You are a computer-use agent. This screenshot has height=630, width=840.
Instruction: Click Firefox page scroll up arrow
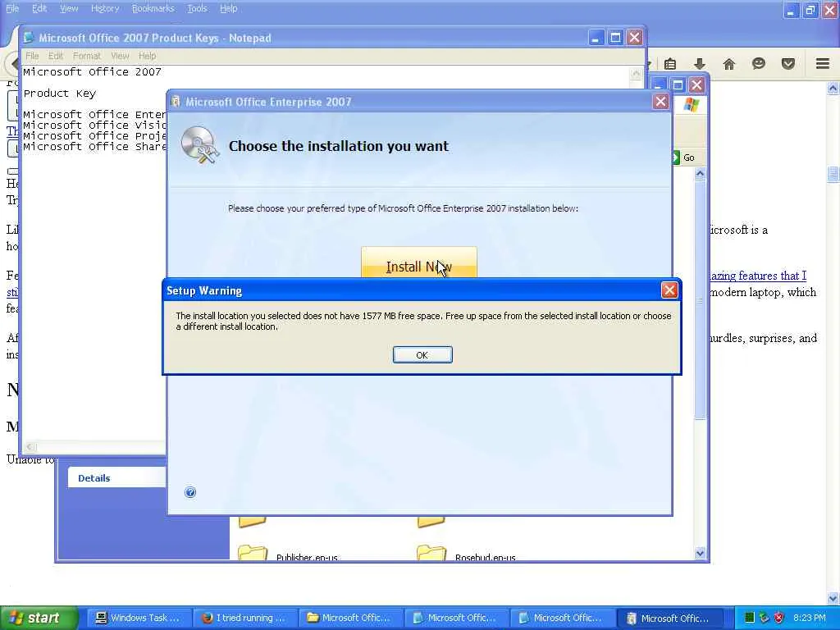coord(833,88)
